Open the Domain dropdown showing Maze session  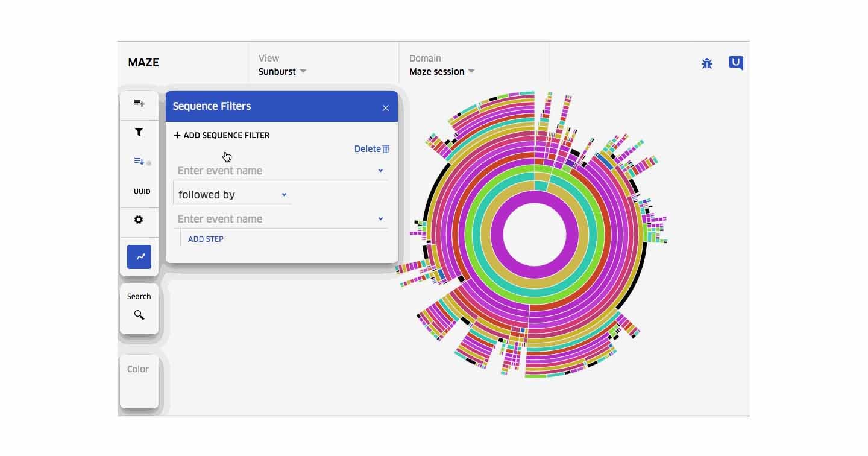click(x=442, y=71)
